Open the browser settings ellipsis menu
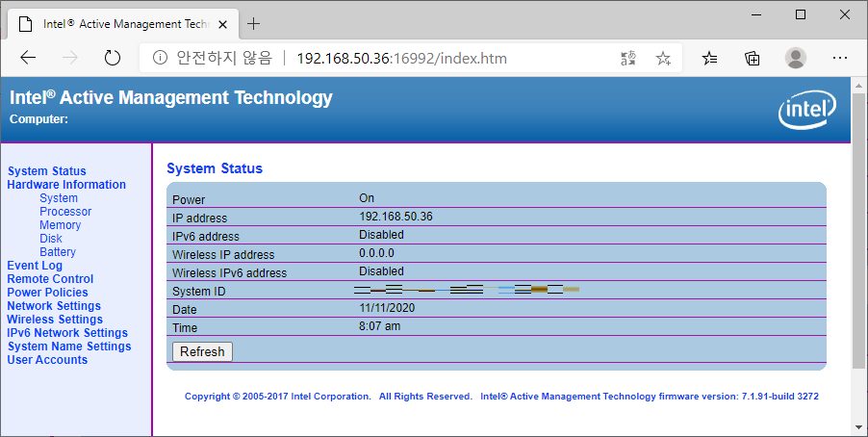 pyautogui.click(x=840, y=58)
